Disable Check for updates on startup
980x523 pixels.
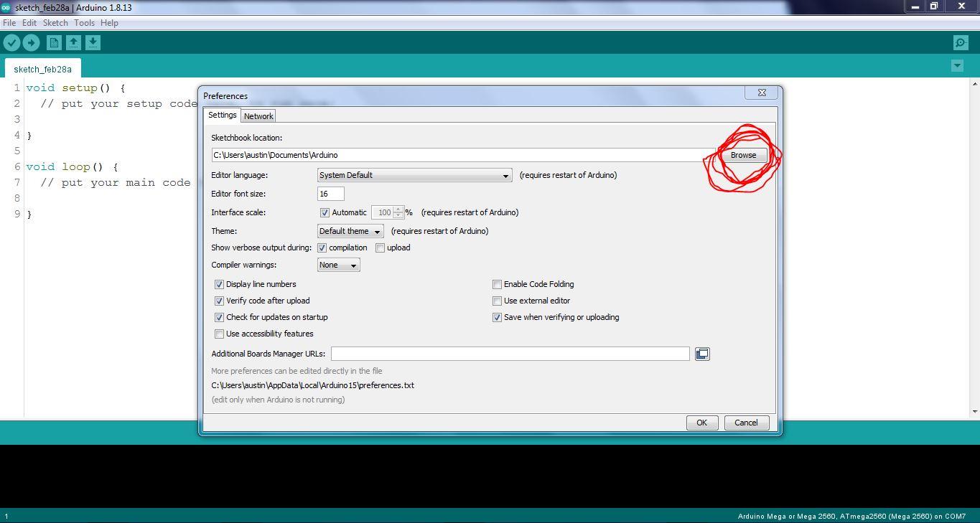pyautogui.click(x=219, y=317)
